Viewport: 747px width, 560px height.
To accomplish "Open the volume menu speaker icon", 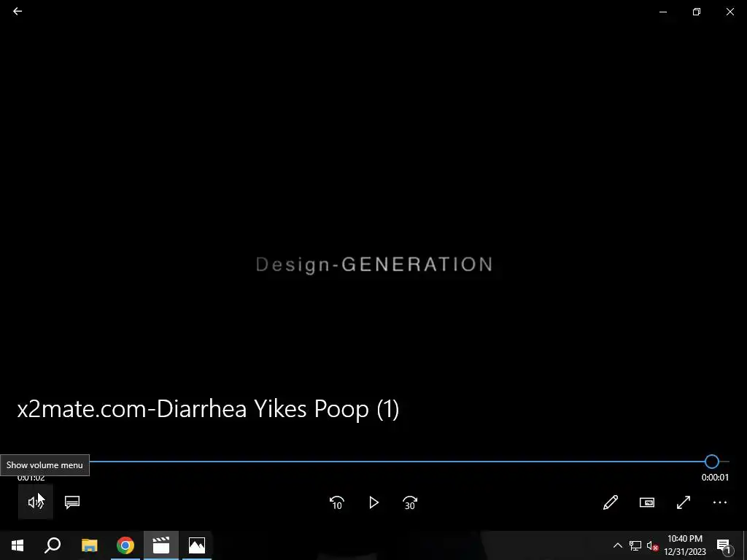I will [x=35, y=502].
